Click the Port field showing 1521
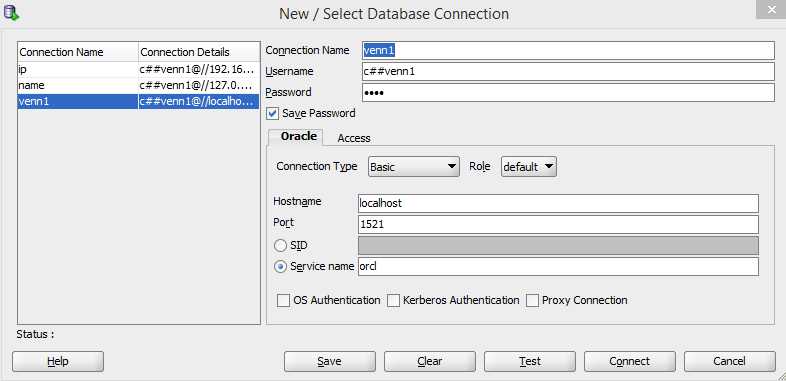The height and width of the screenshot is (381, 786). (x=558, y=225)
